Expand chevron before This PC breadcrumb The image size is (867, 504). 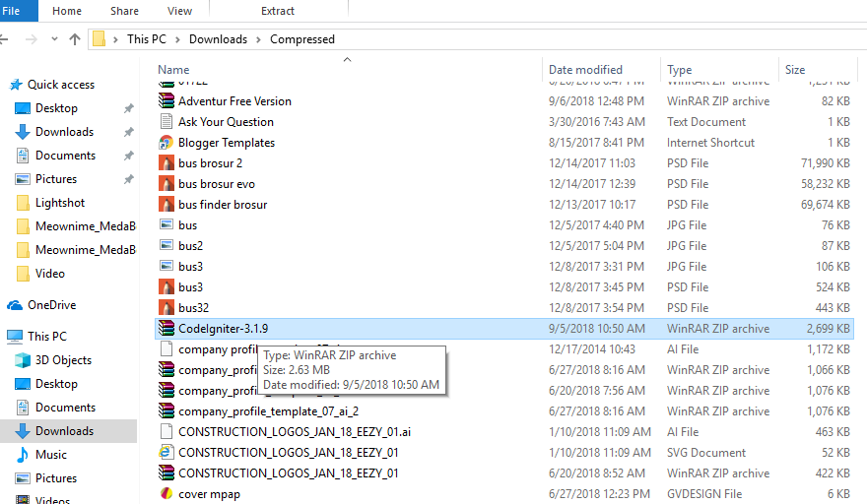115,39
